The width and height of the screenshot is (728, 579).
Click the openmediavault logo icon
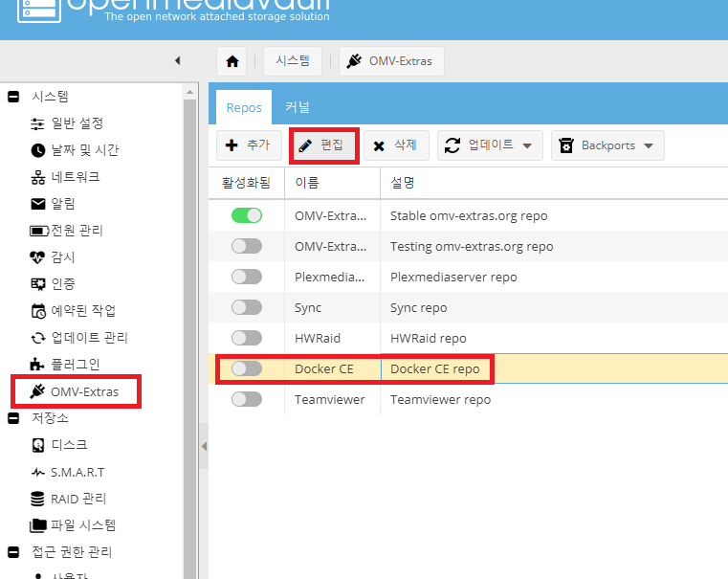point(39,11)
